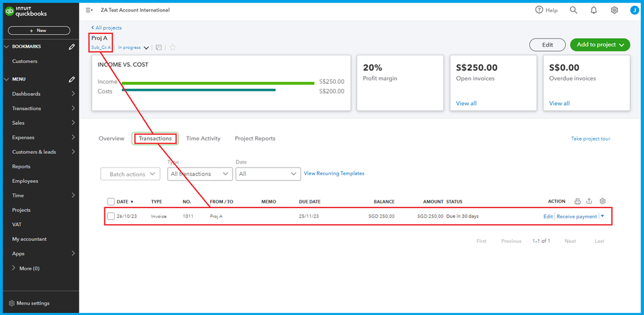View all overdue invoices
Viewport: 644px width, 315px height.
[560, 103]
